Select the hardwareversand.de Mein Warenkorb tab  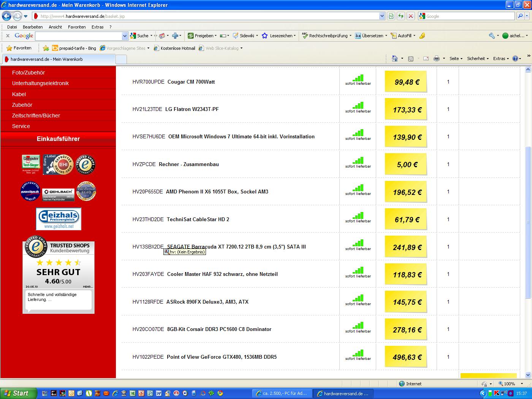pos(59,59)
